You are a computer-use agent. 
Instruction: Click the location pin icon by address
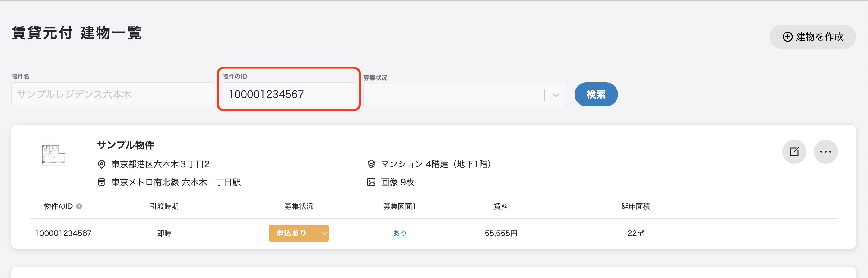point(101,164)
